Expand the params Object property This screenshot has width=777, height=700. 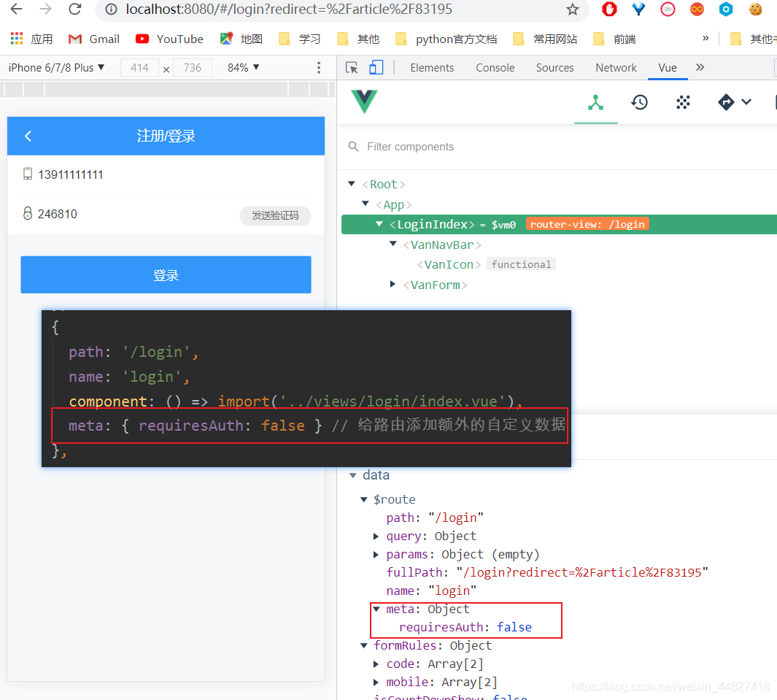pyautogui.click(x=376, y=555)
